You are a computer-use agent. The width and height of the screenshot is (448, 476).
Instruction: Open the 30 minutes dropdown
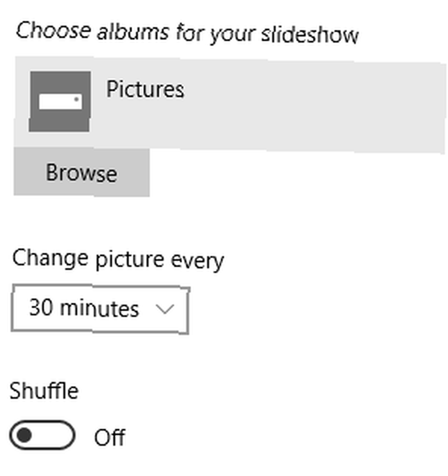(100, 309)
